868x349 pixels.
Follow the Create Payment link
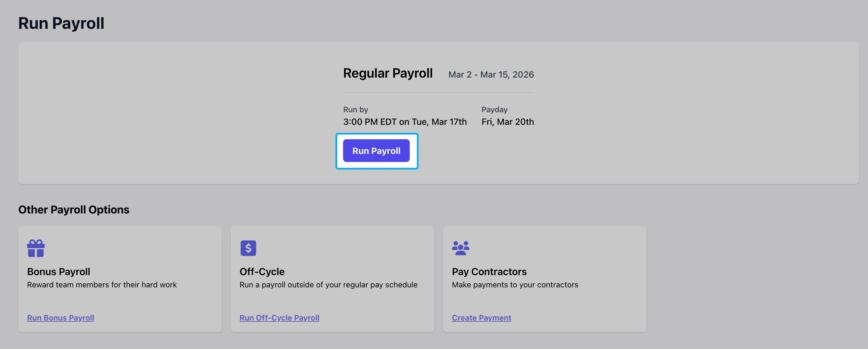click(x=481, y=318)
